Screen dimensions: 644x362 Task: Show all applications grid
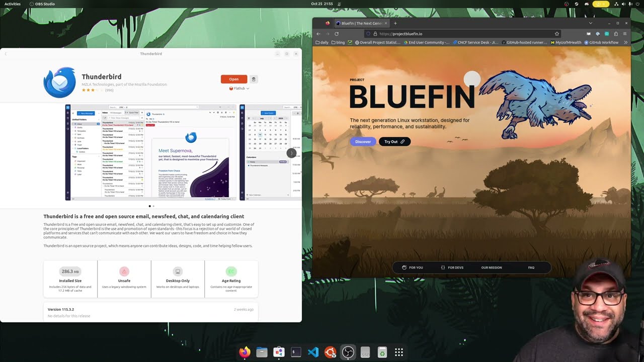coord(399,352)
